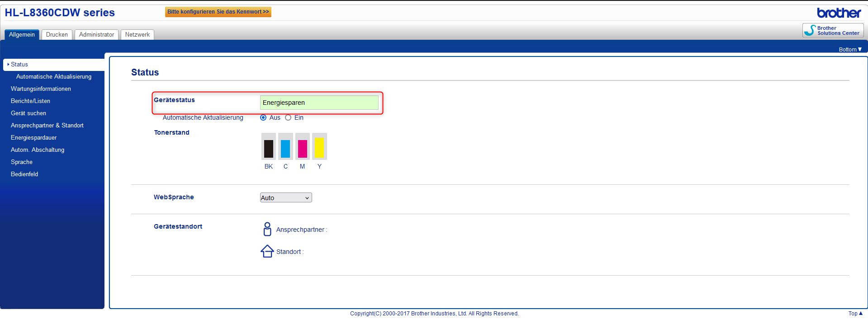
Task: Click the yellow toner level swatch
Action: point(319,146)
